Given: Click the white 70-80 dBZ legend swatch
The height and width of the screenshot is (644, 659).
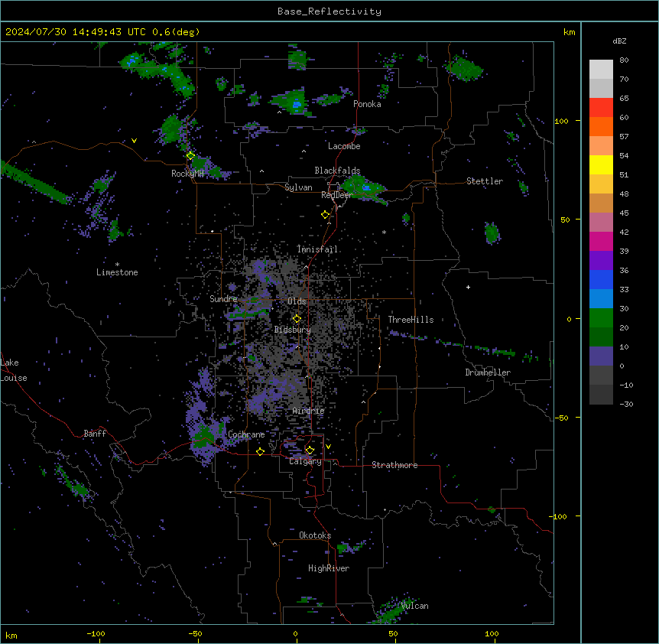Looking at the screenshot, I should click(601, 70).
